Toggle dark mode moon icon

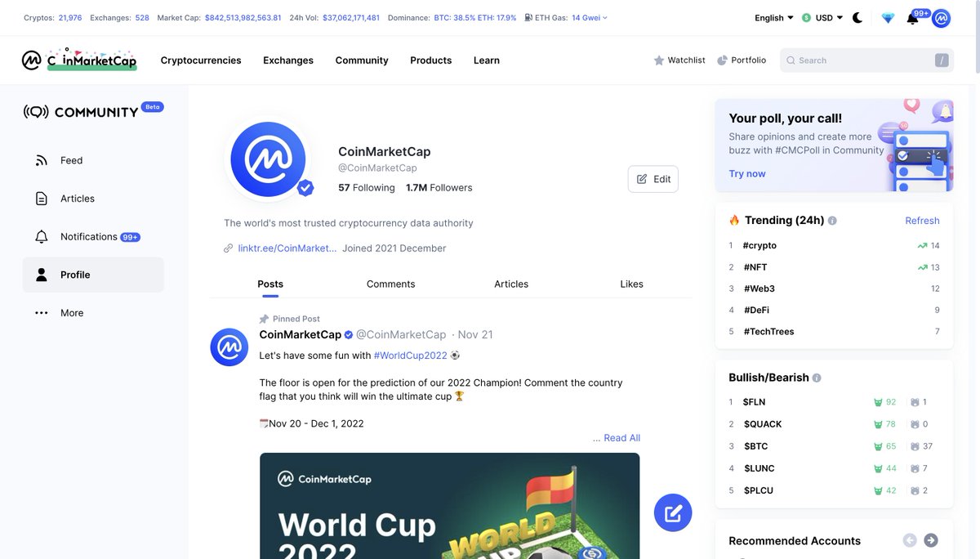tap(857, 18)
